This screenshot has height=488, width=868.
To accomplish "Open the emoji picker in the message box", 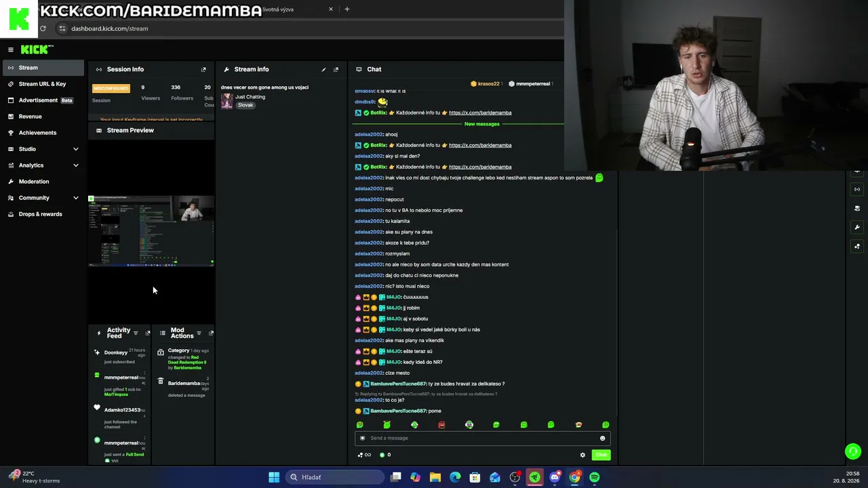I will click(602, 438).
